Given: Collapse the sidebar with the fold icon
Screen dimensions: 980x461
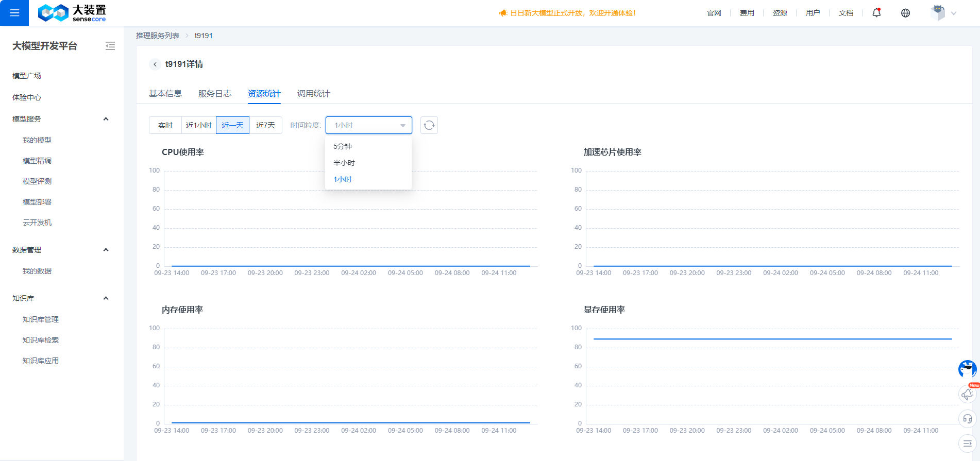Looking at the screenshot, I should (110, 46).
